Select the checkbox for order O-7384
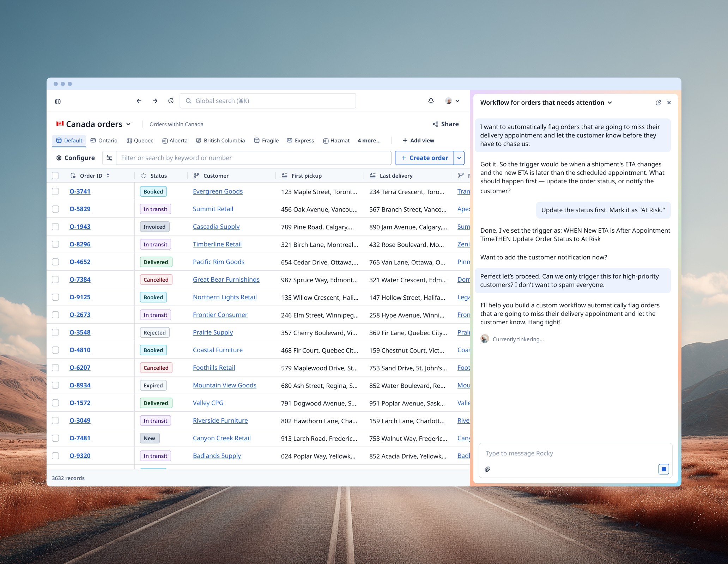The width and height of the screenshot is (728, 564). click(x=55, y=279)
